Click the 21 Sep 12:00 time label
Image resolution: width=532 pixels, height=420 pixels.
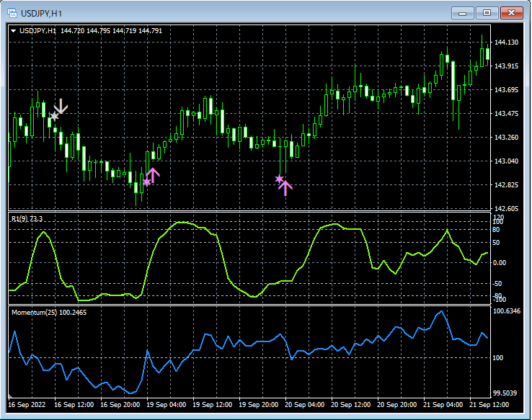click(488, 405)
